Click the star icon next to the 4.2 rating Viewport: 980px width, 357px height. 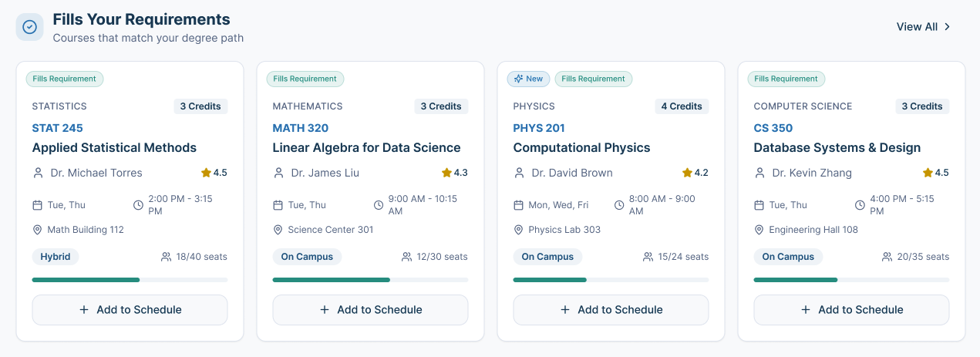coord(687,173)
